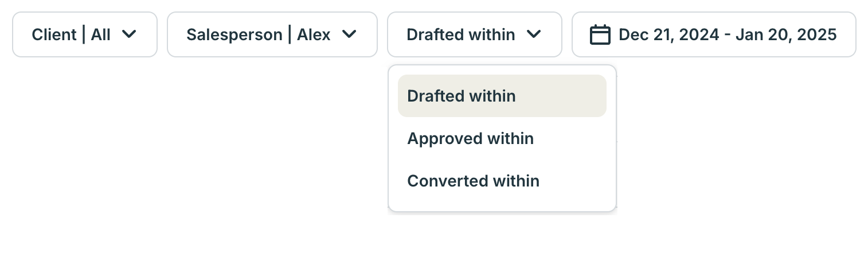This screenshot has height=272, width=868.
Task: Open the date range picker button
Action: point(713,34)
